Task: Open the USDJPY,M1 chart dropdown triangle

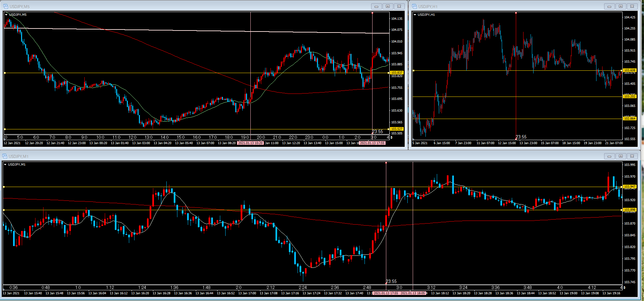Action: click(x=5, y=165)
